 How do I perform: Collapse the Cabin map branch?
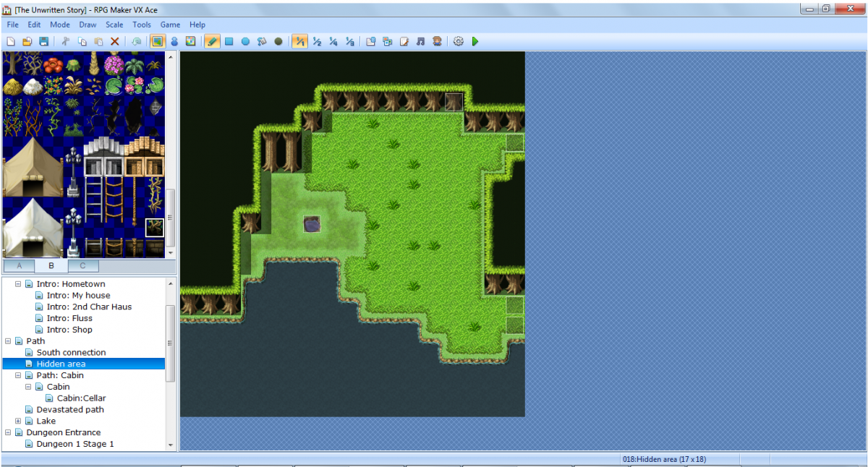(28, 387)
